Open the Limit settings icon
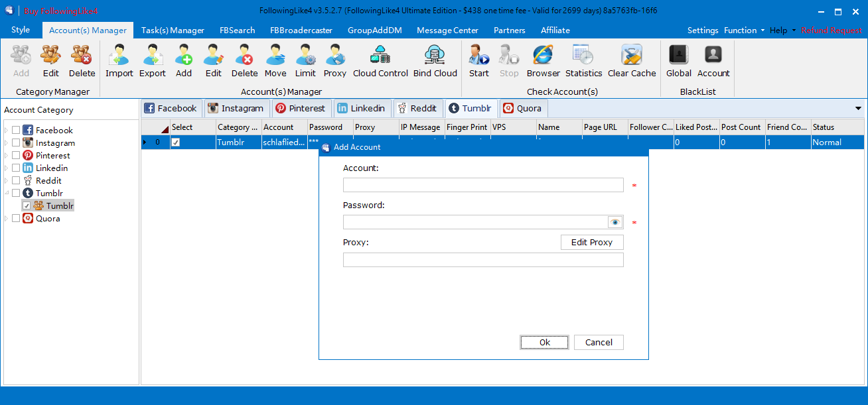Viewport: 868px width, 405px height. click(x=305, y=61)
